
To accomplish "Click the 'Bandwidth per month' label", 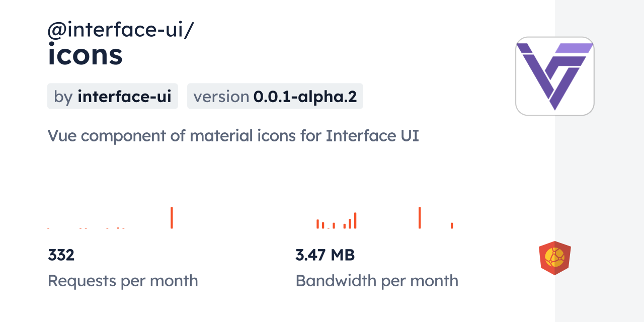I will (x=377, y=281).
